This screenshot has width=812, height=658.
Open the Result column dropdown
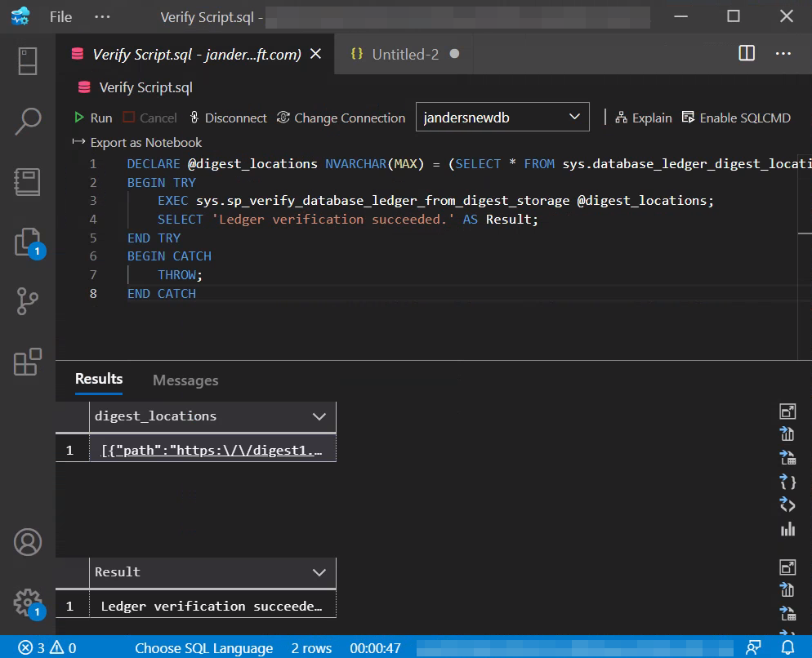[319, 571]
